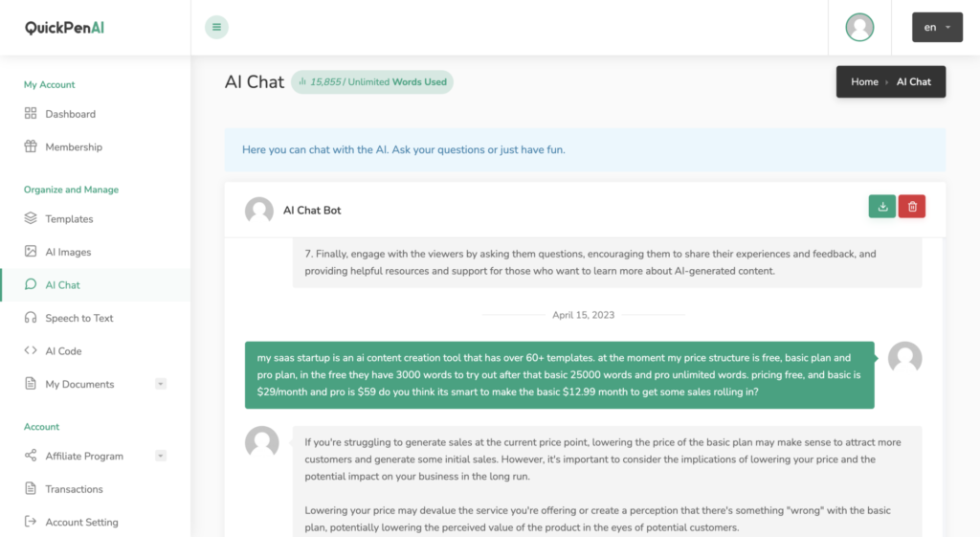
Task: Click the QuickPenAI logo
Action: pyautogui.click(x=65, y=28)
